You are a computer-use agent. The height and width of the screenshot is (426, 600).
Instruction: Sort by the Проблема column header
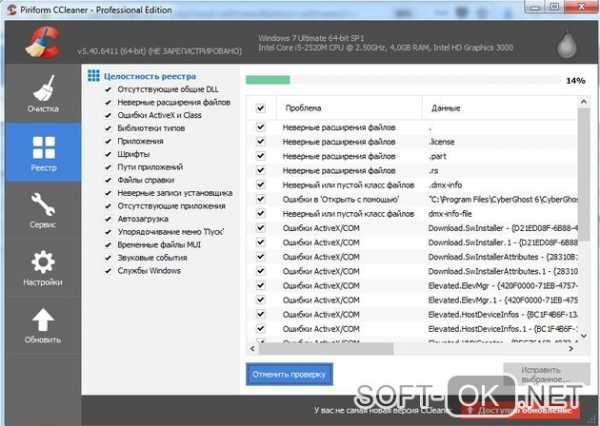pos(349,108)
